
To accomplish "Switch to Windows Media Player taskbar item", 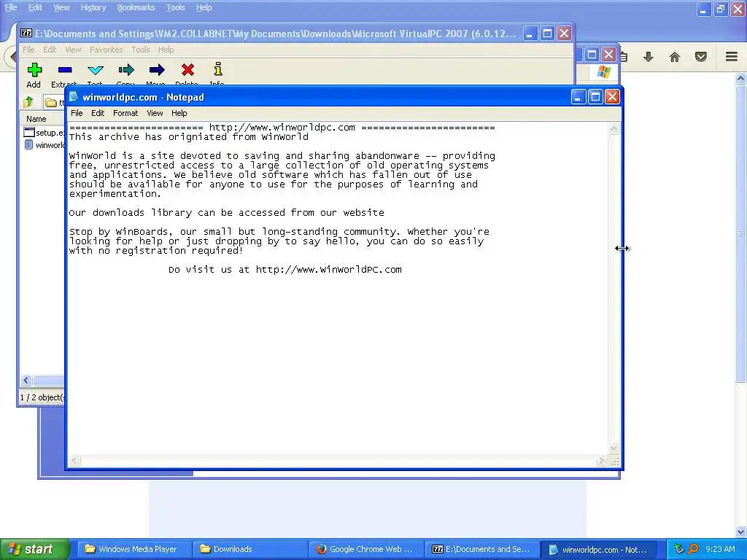I will click(135, 549).
